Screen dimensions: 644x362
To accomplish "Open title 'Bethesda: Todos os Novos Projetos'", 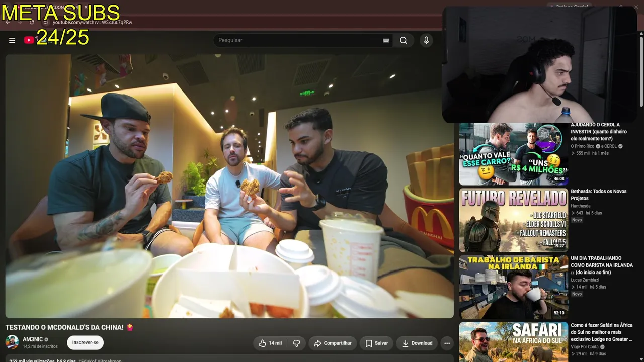I will coord(599,195).
